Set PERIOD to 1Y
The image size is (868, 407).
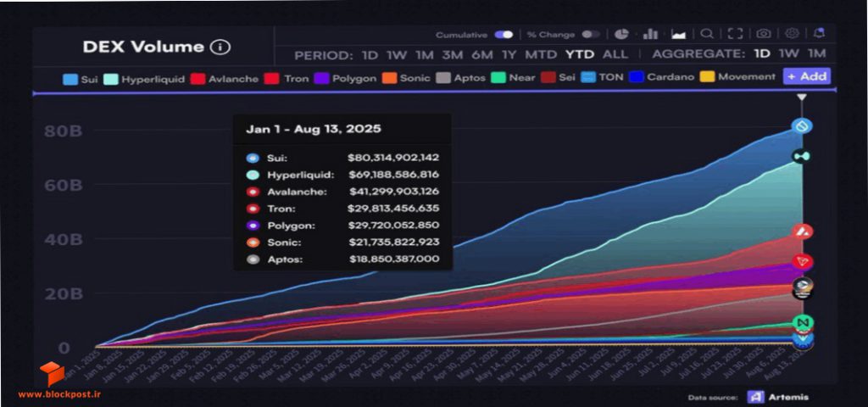pos(509,55)
